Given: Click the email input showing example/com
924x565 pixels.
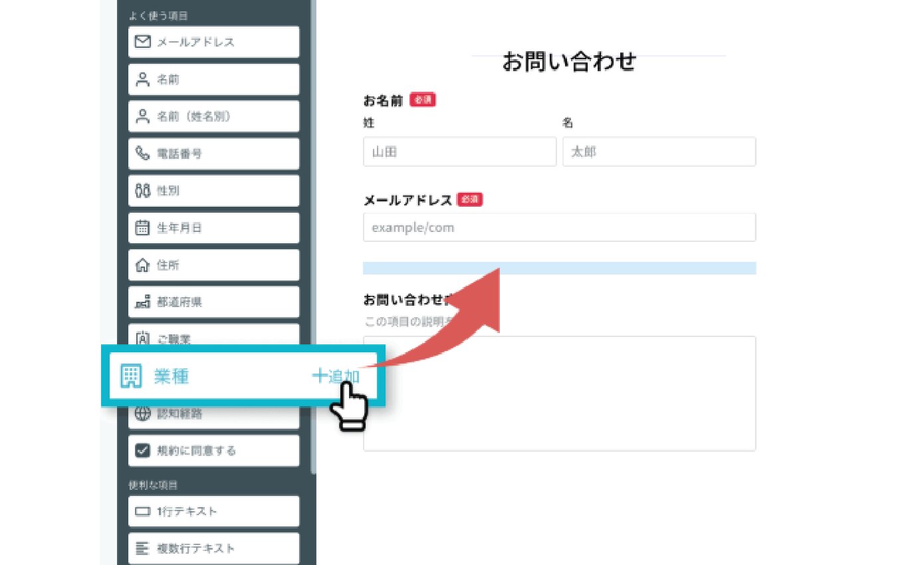Looking at the screenshot, I should [x=560, y=227].
